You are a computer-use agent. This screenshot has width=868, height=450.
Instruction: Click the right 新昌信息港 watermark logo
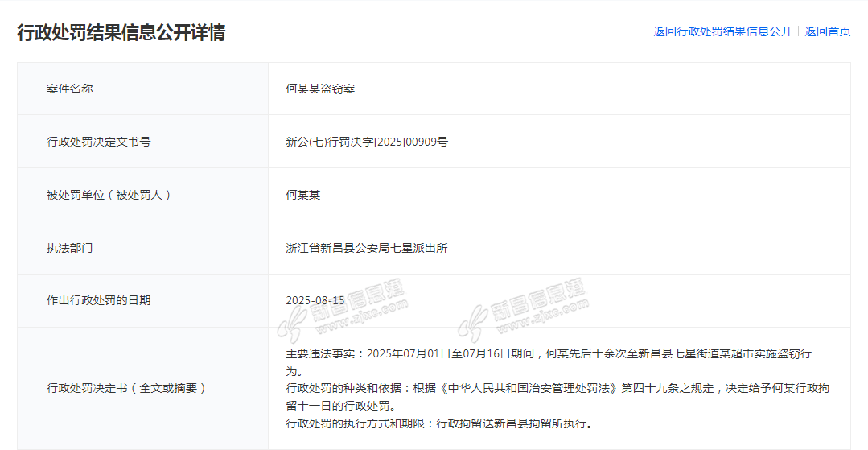[522, 309]
